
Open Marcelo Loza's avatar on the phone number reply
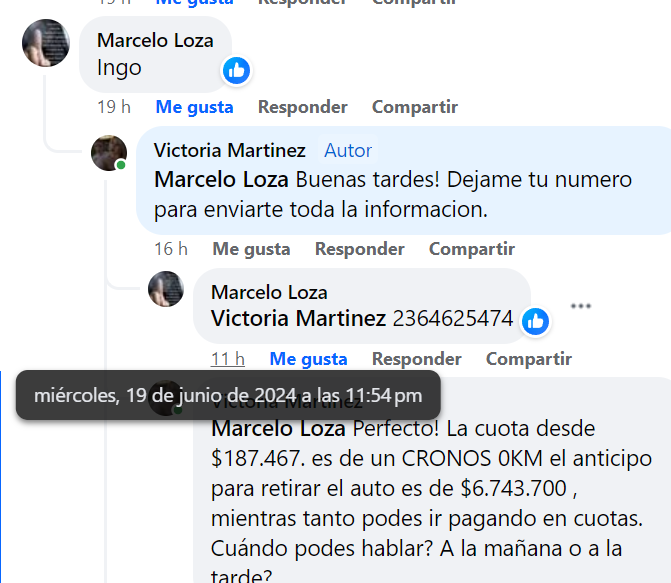click(x=166, y=289)
